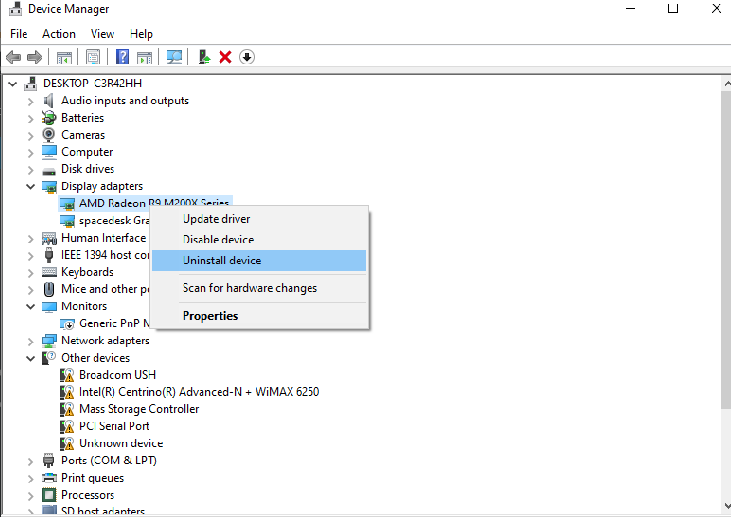Viewport: 731px width, 517px height.
Task: Click the vertical scrollbar down arrow
Action: (722, 508)
